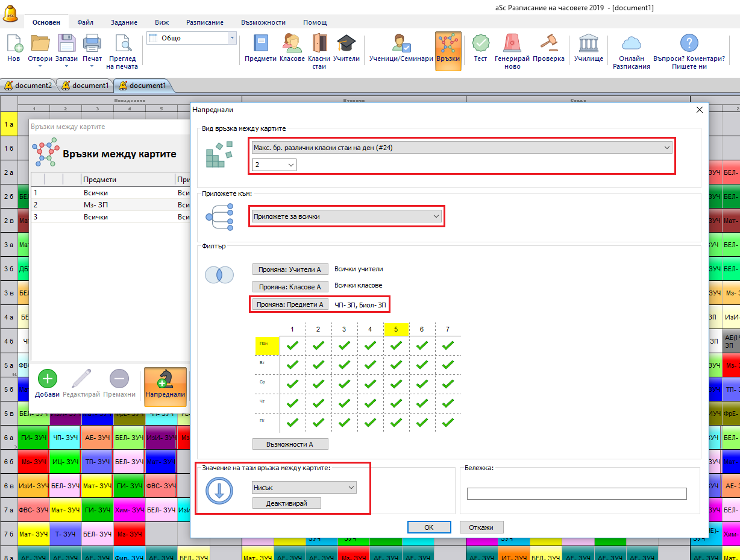This screenshot has height=560, width=740.
Task: Expand the 'Приложете за всички' dropdown
Action: (x=346, y=216)
